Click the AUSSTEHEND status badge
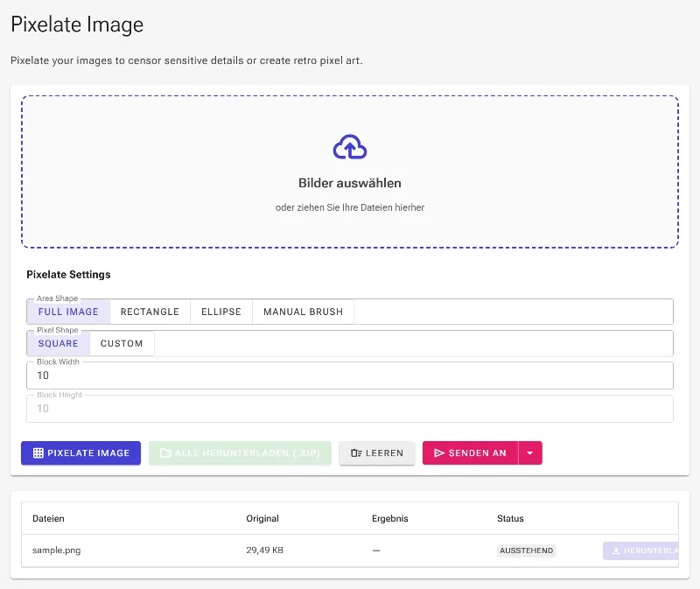 pyautogui.click(x=527, y=550)
